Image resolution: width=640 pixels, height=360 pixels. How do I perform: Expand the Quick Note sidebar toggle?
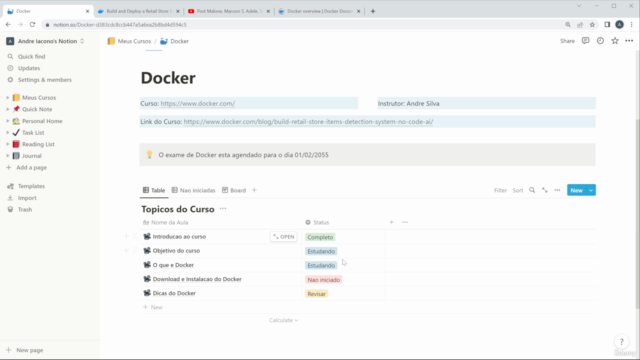click(x=7, y=109)
